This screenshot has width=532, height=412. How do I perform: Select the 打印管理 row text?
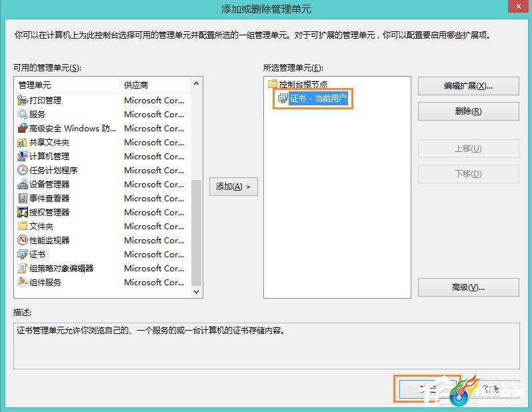[45, 100]
